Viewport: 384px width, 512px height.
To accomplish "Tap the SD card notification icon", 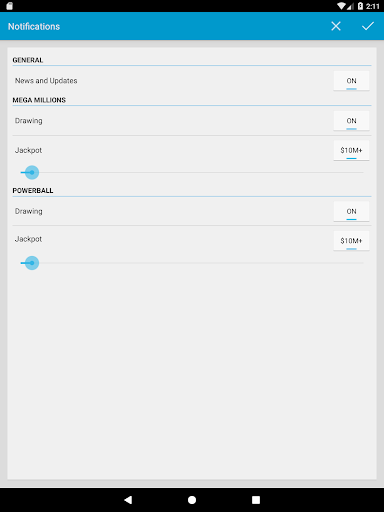I will [x=9, y=6].
